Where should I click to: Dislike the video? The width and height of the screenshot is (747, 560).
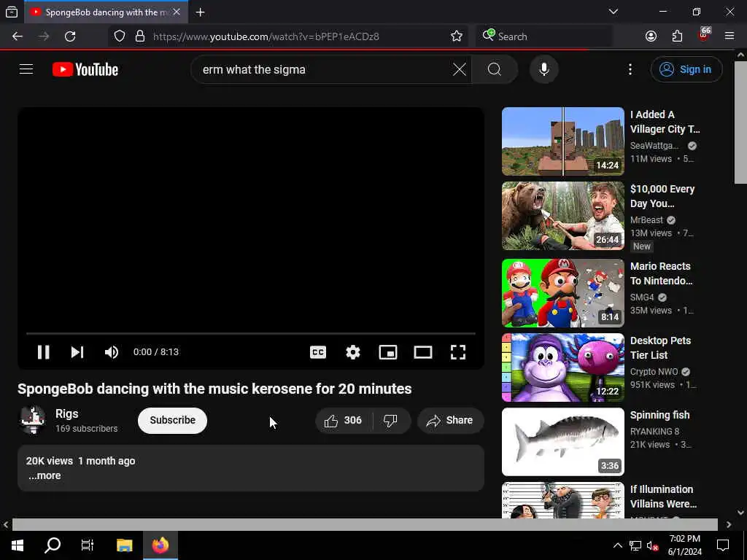click(391, 420)
